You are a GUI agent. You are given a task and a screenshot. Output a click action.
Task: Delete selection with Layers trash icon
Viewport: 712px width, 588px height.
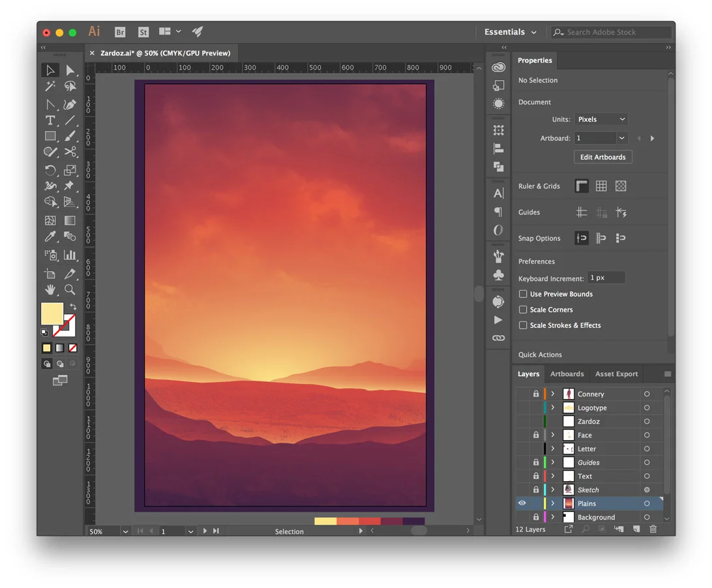(653, 529)
